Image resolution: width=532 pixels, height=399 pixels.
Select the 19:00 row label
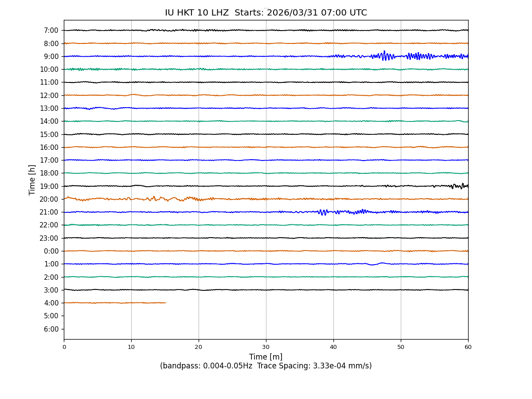(x=50, y=186)
